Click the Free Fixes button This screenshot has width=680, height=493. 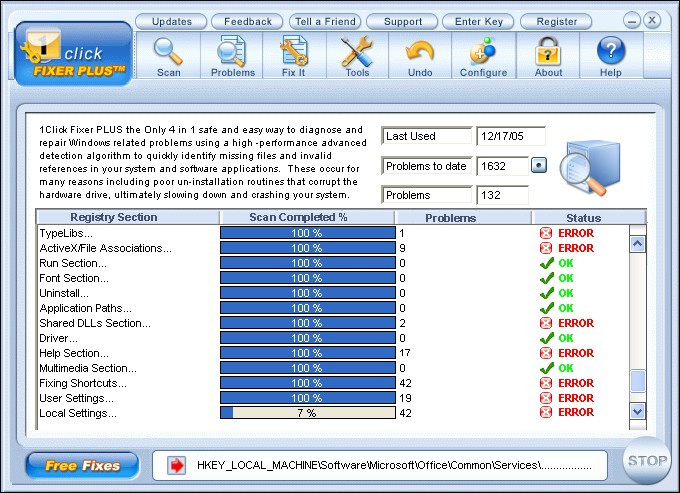tap(82, 466)
